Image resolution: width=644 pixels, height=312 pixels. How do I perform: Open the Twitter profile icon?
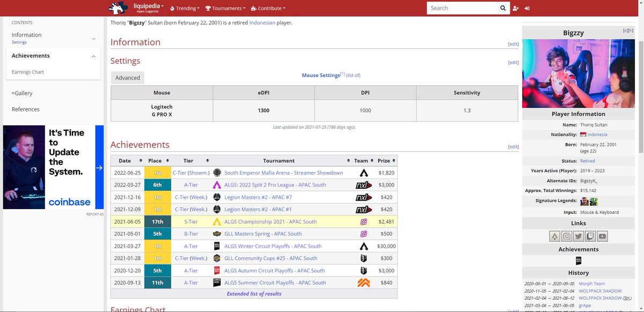tap(579, 236)
